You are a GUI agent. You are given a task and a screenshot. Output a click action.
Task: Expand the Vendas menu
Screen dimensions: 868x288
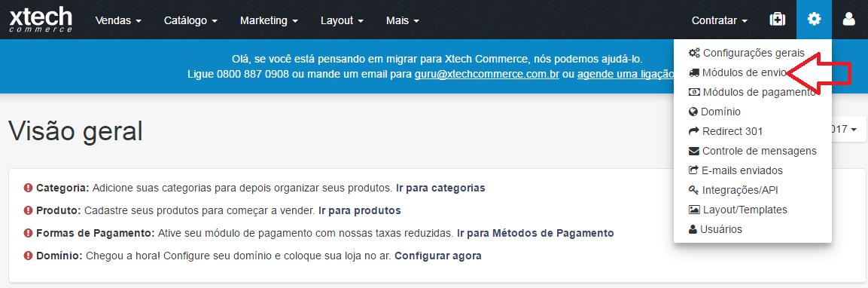point(118,20)
